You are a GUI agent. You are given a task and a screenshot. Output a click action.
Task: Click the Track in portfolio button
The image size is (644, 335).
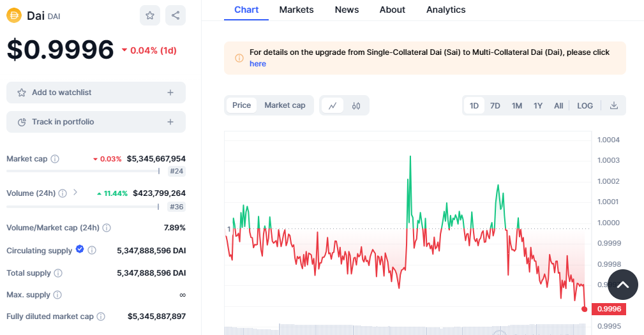(x=96, y=122)
